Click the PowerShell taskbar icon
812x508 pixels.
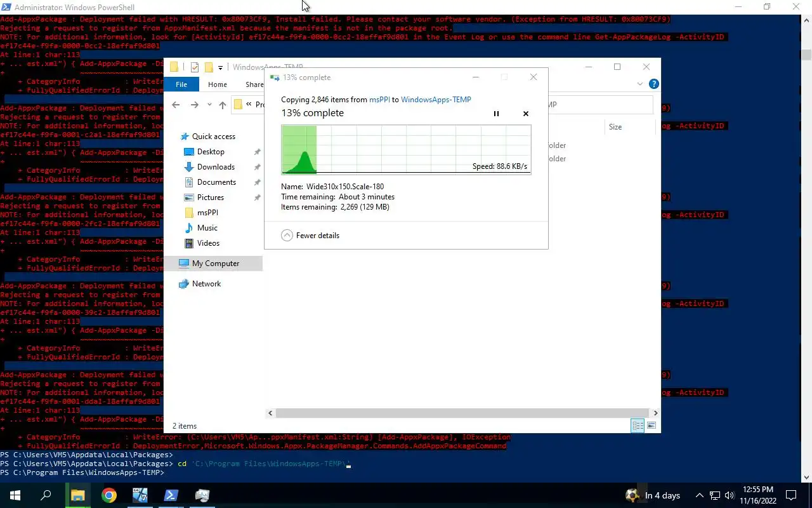point(171,495)
